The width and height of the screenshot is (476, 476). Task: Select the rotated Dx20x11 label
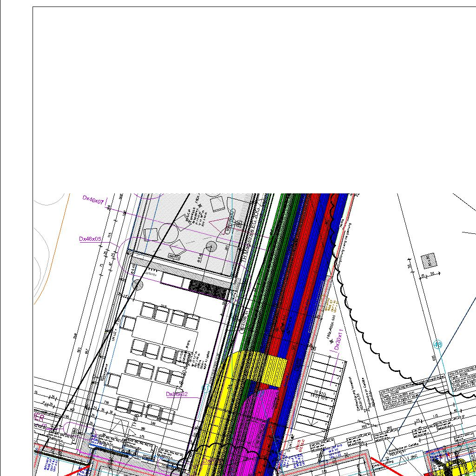(339, 340)
